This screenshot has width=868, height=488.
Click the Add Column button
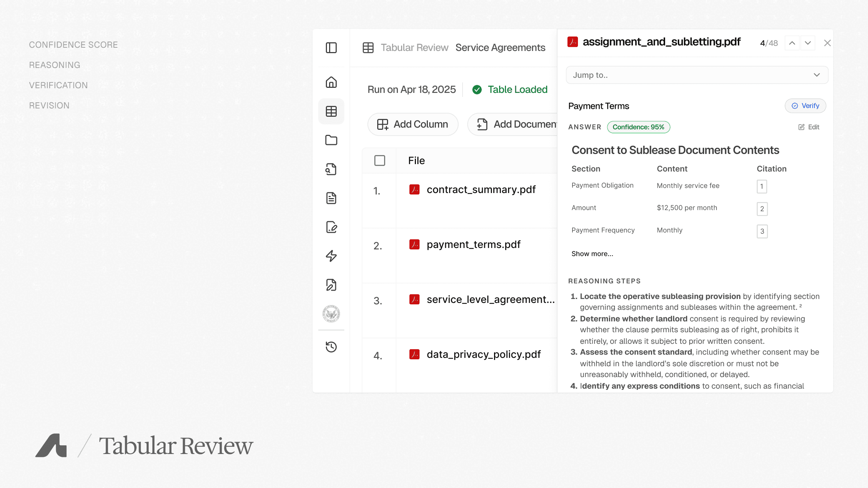coord(413,124)
